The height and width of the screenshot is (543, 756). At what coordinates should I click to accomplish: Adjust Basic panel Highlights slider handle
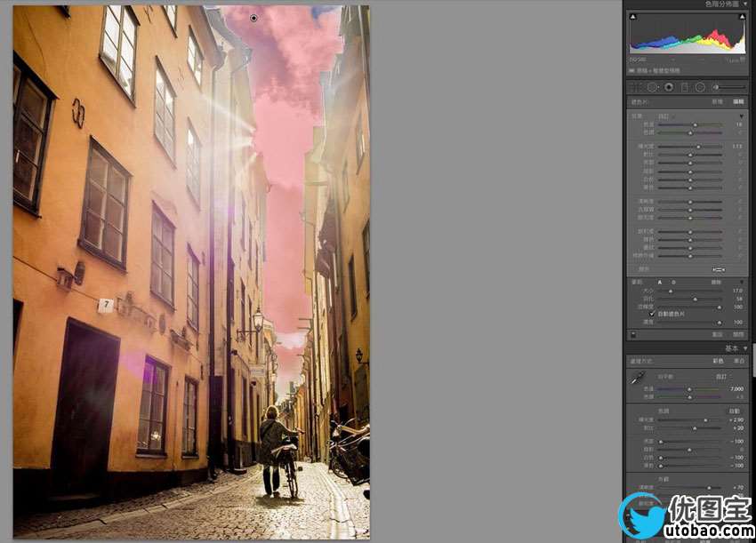[661, 442]
